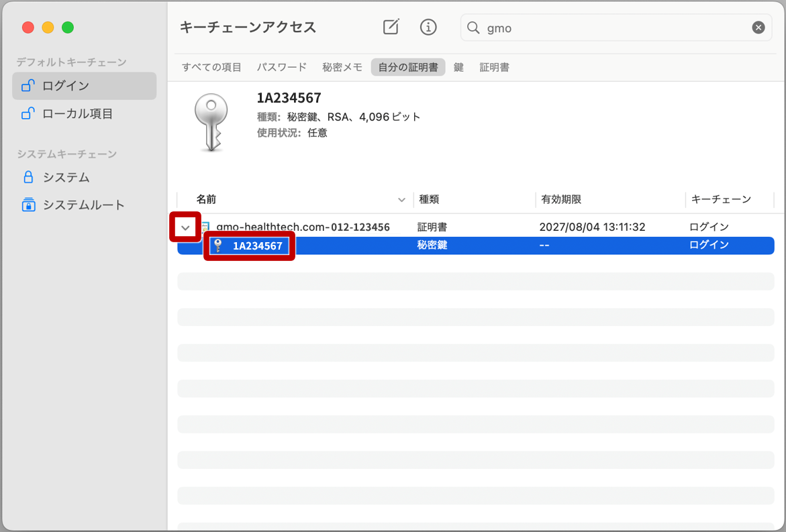The width and height of the screenshot is (786, 532).
Task: Click 証明書 type cell of certificate row
Action: [432, 227]
